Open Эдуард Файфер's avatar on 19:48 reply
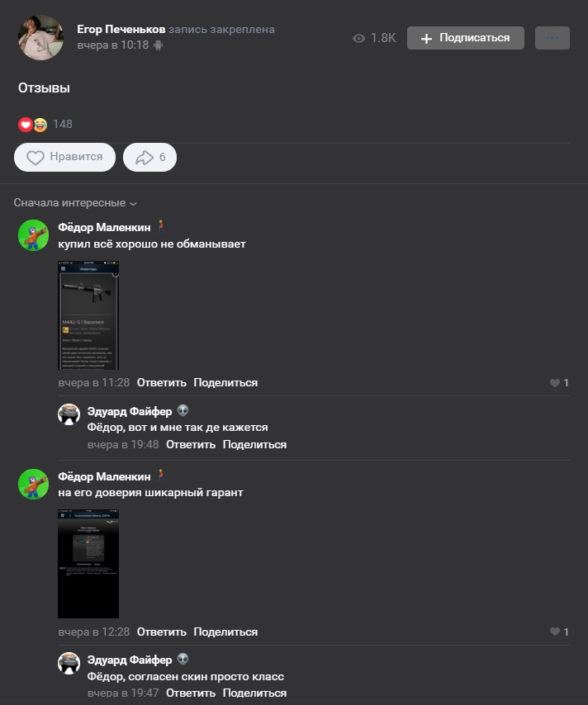Image resolution: width=588 pixels, height=705 pixels. click(69, 414)
